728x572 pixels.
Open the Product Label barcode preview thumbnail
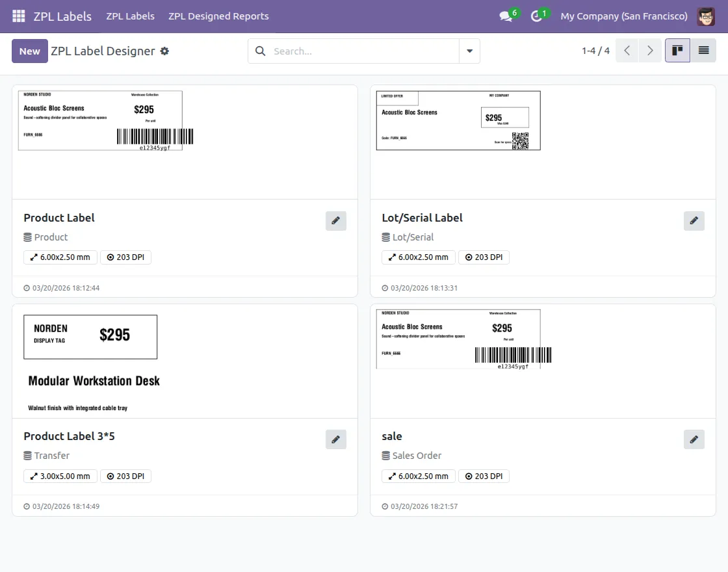[x=105, y=121]
